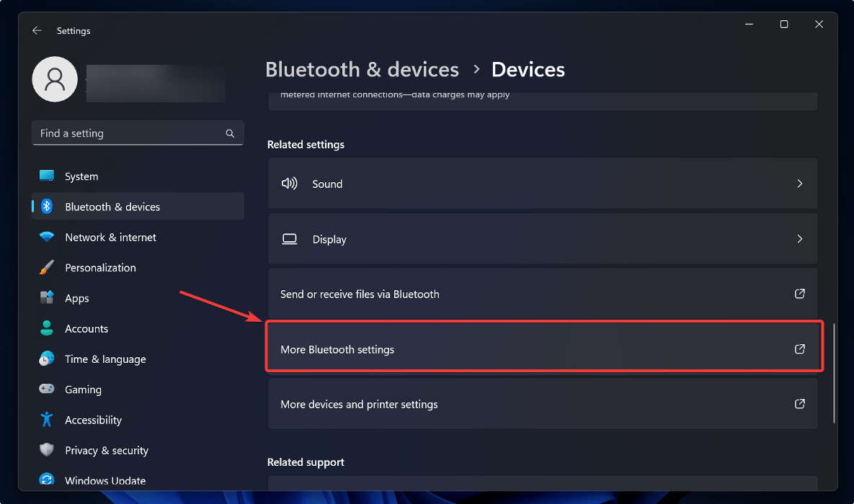Click the search magnifier icon
The image size is (854, 504).
click(x=230, y=133)
